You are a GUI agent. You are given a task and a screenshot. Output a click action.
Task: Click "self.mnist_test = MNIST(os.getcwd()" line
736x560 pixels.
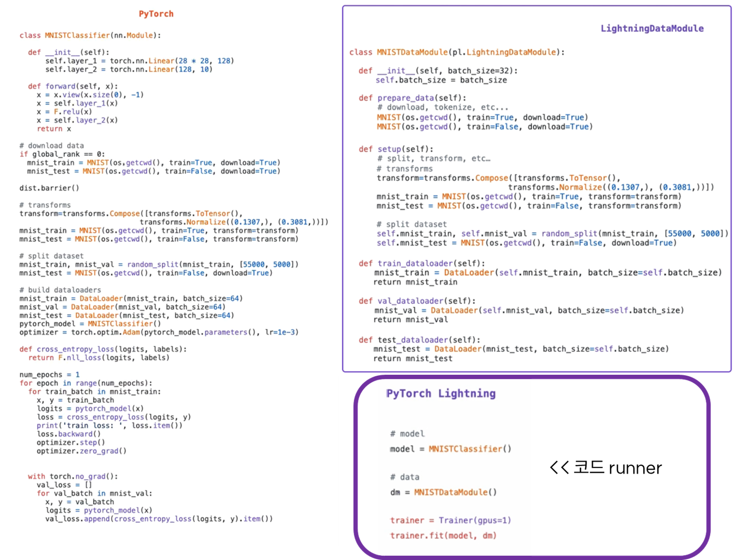[x=527, y=243]
